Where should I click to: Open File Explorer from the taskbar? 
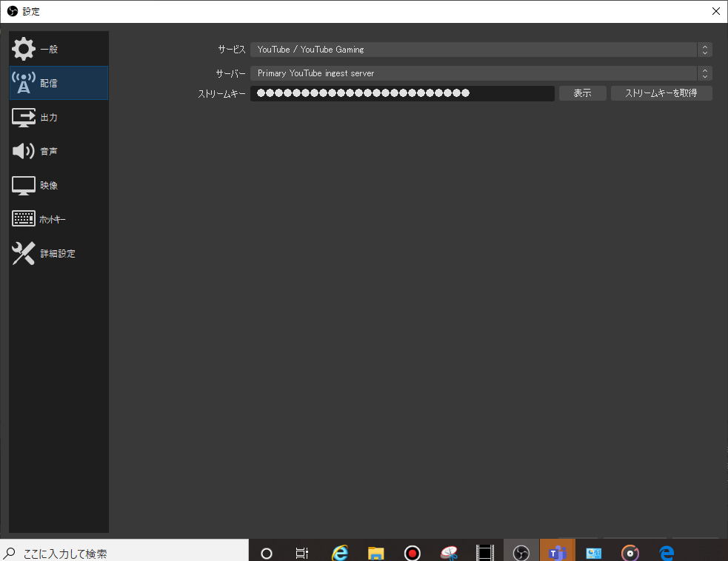(375, 553)
